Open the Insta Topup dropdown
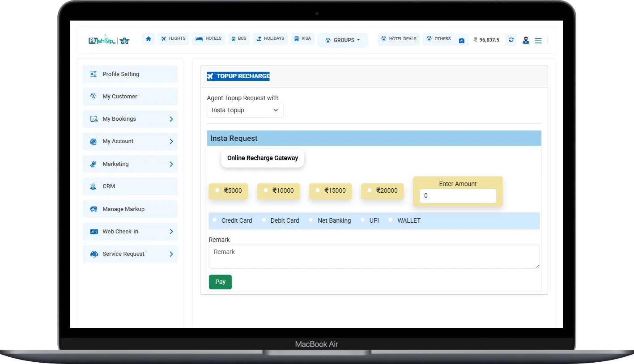Viewport: 634px width, 364px height. coord(245,110)
